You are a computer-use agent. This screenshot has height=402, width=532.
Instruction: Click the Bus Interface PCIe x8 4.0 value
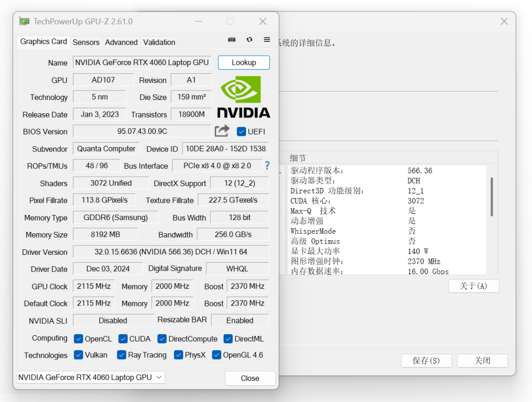217,166
